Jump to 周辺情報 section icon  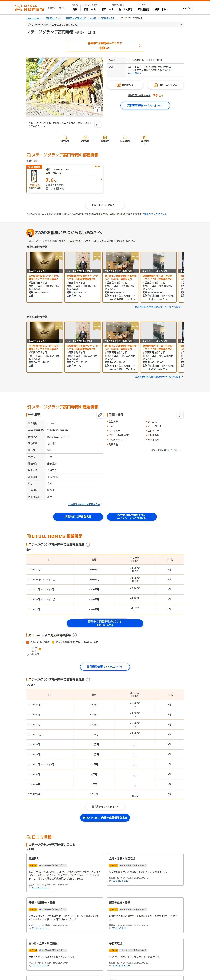pos(145,139)
